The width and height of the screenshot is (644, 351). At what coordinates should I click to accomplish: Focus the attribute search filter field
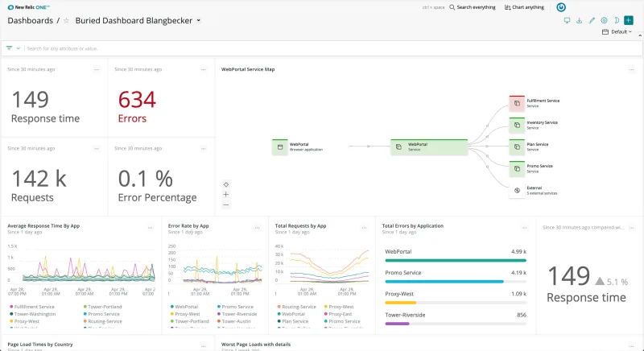332,48
